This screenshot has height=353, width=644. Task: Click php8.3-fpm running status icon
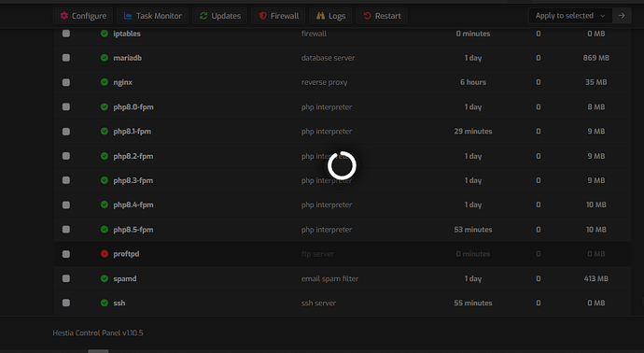(105, 180)
